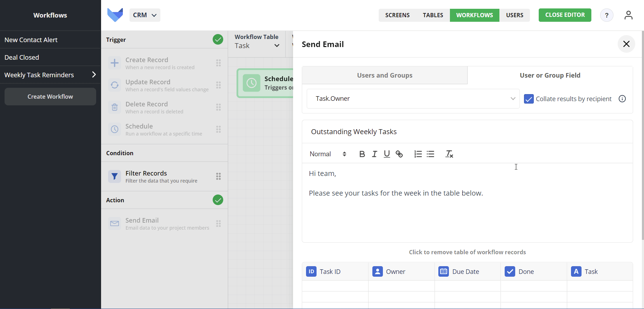Open the CRM app dropdown
Image resolution: width=644 pixels, height=309 pixels.
pos(145,15)
